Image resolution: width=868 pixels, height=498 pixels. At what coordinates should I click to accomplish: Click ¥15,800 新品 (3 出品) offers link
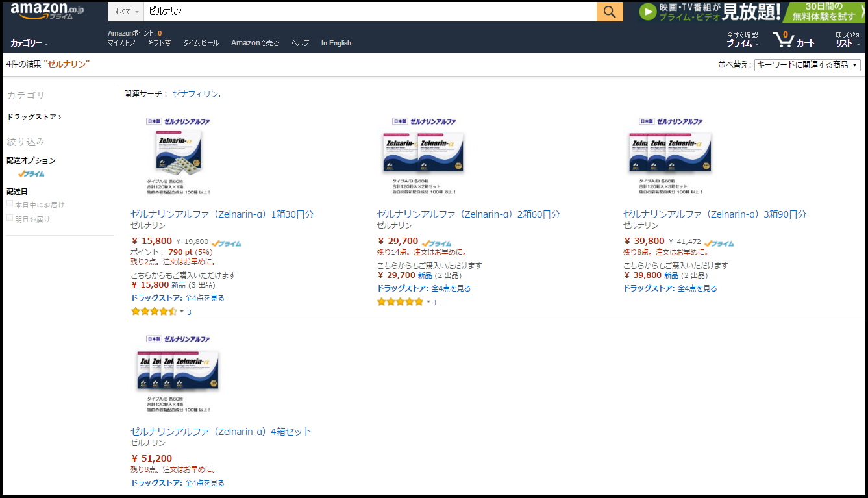click(173, 284)
